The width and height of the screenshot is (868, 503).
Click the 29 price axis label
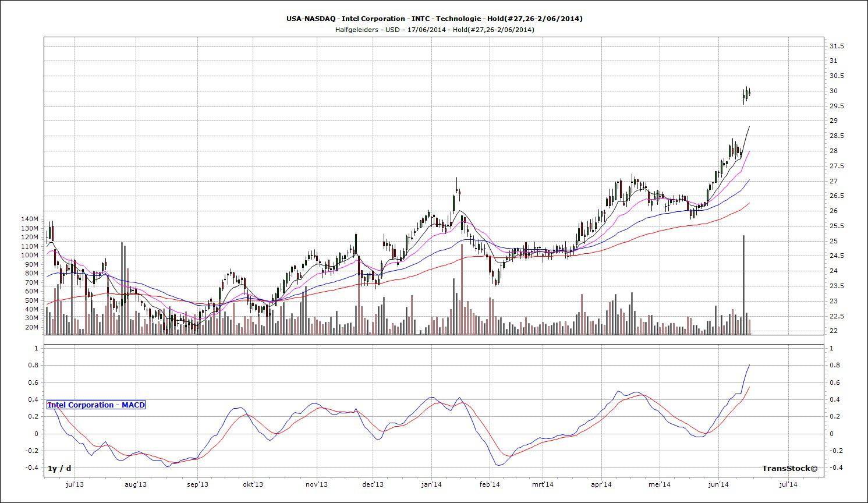pyautogui.click(x=834, y=121)
